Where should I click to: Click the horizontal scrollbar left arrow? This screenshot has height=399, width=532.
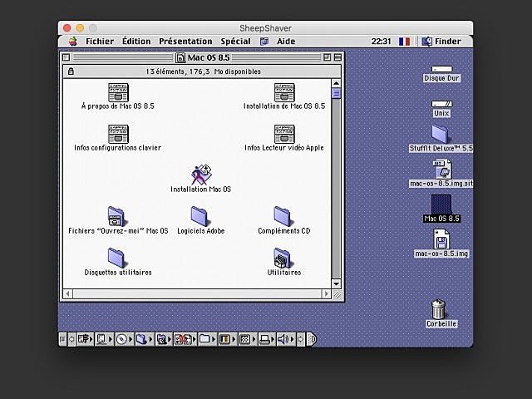click(x=68, y=293)
